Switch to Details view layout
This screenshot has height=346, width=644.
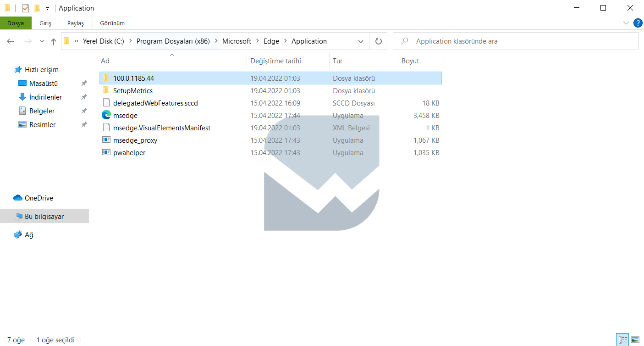click(x=623, y=340)
